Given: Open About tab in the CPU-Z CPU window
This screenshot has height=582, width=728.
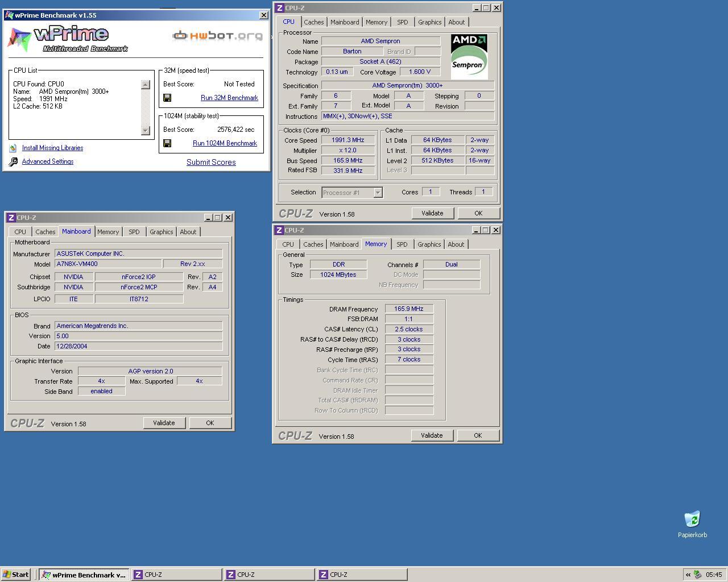Looking at the screenshot, I should [456, 22].
